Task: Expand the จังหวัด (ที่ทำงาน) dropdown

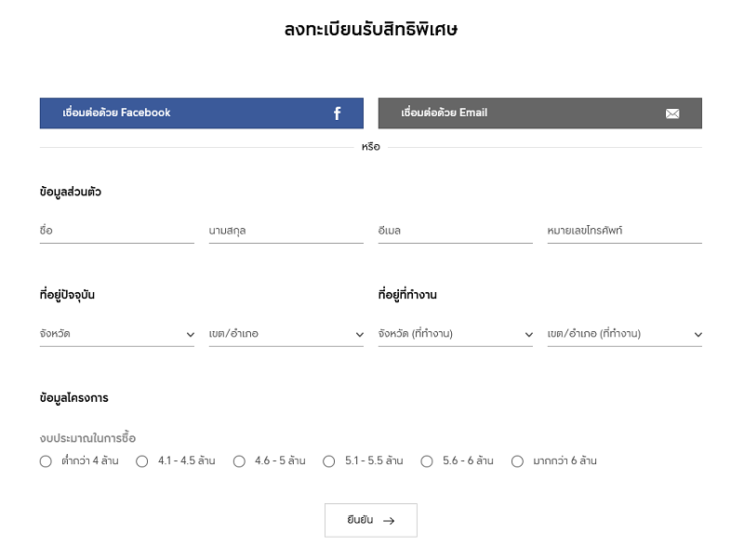Action: (456, 334)
